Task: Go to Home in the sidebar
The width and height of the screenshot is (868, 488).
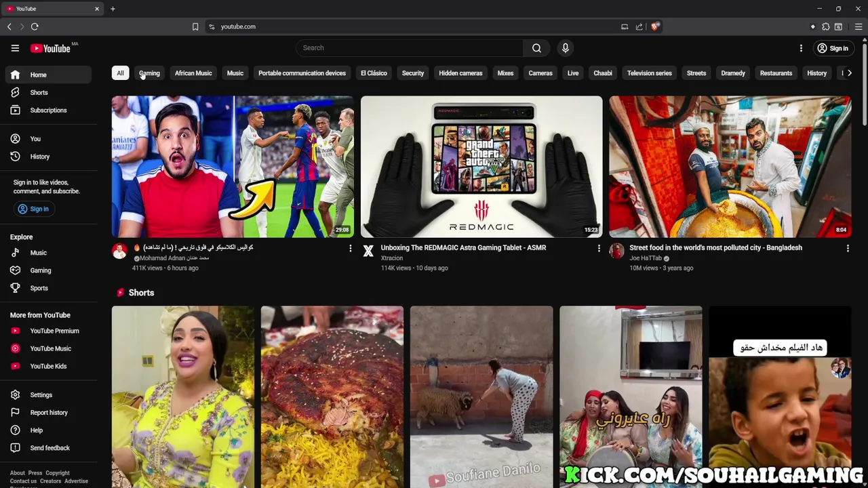Action: point(47,75)
